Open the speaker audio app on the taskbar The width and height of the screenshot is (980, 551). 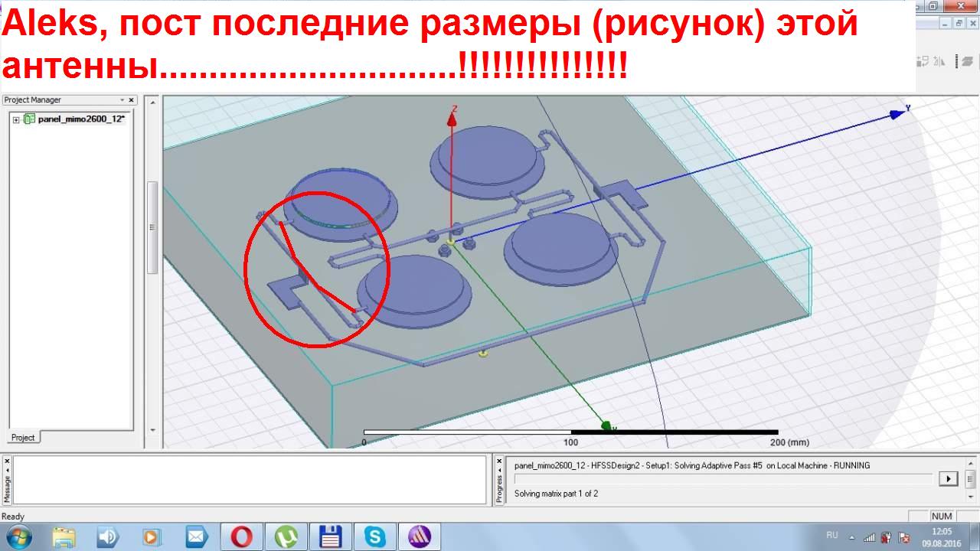pos(108,536)
